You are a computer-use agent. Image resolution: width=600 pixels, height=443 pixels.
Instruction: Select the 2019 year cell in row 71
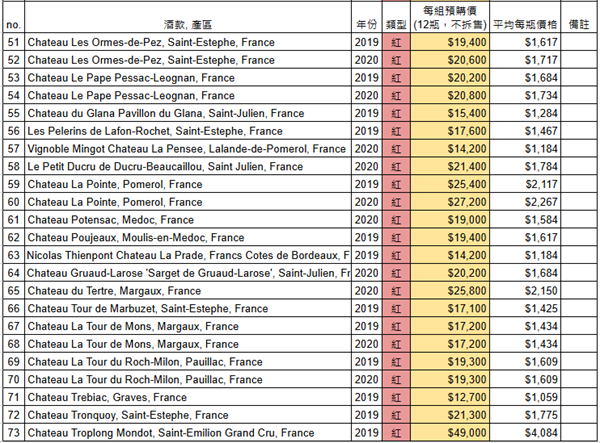click(367, 397)
